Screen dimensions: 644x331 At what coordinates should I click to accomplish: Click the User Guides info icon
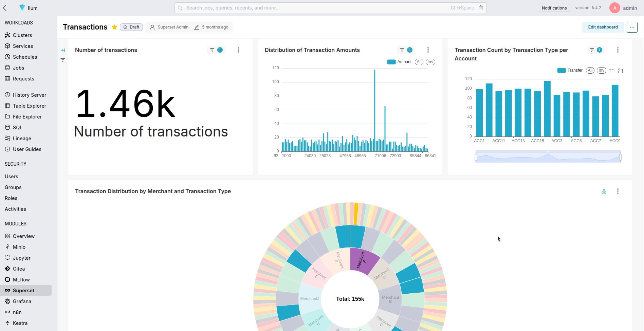(x=7, y=149)
